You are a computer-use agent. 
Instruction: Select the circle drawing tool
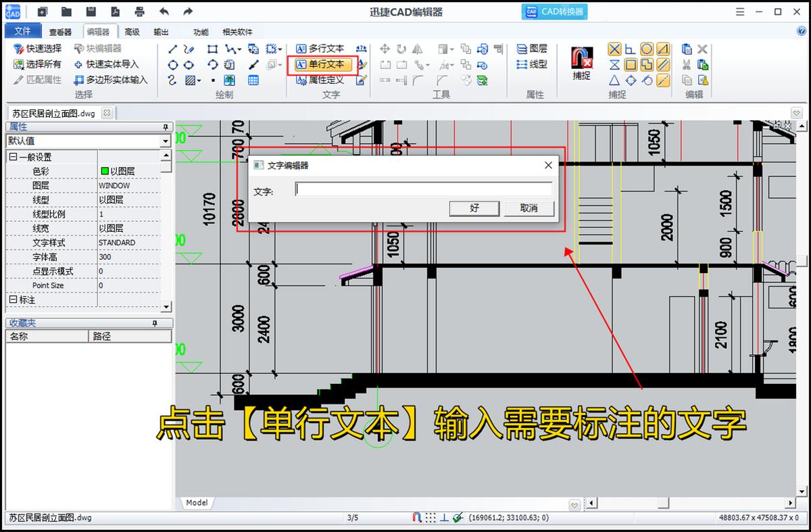tap(174, 64)
